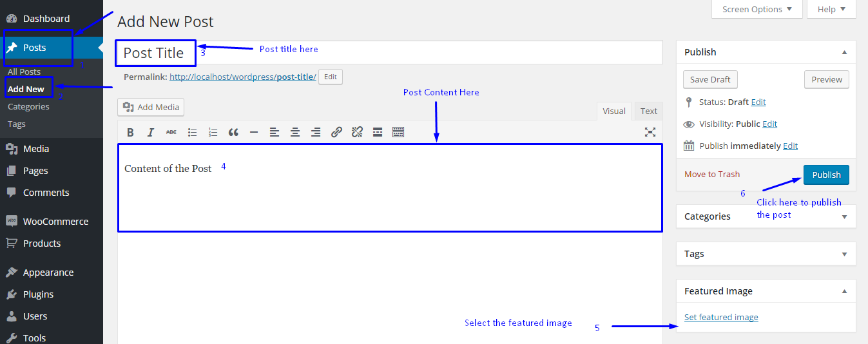Screen dimensions: 868x344
Task: Open the post permalink URL
Action: tap(243, 77)
